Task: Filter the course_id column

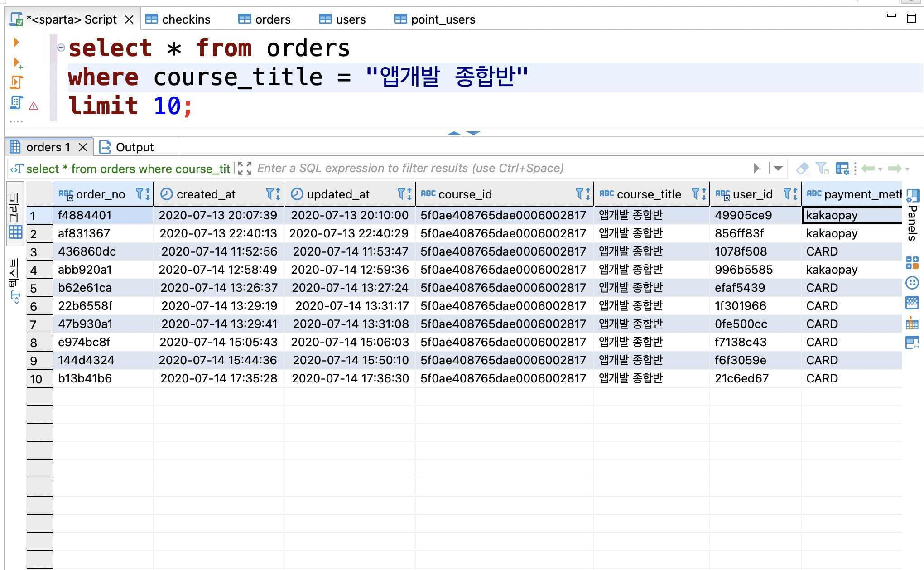Action: point(580,194)
